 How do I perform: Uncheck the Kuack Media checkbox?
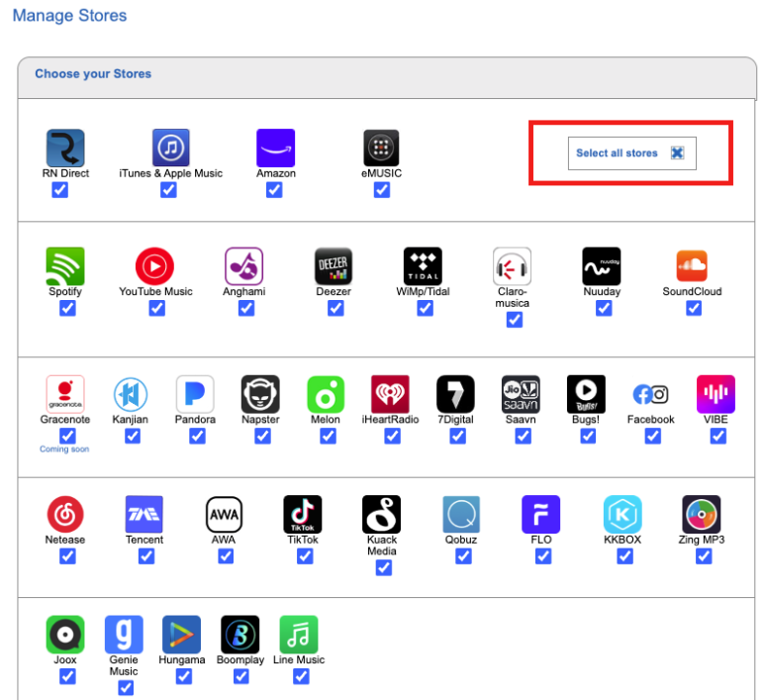click(384, 567)
